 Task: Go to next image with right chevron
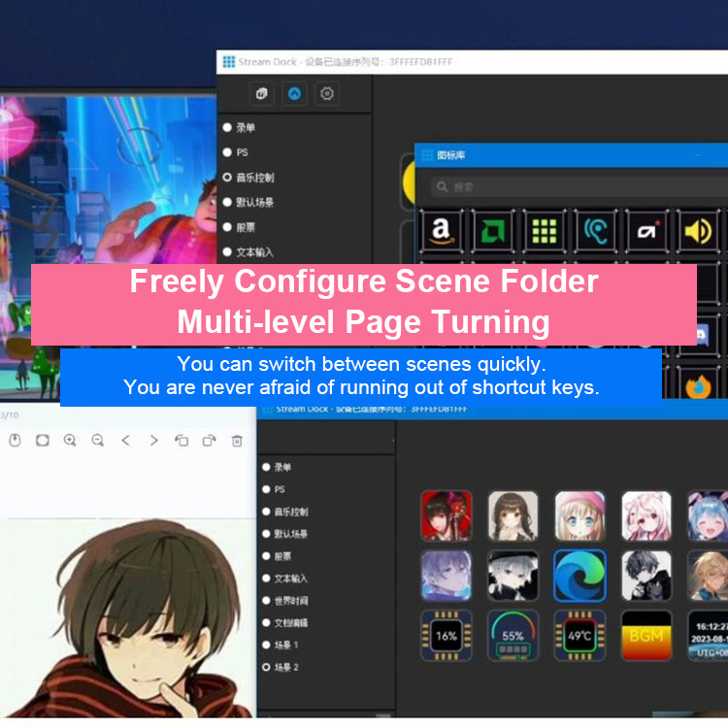(153, 441)
